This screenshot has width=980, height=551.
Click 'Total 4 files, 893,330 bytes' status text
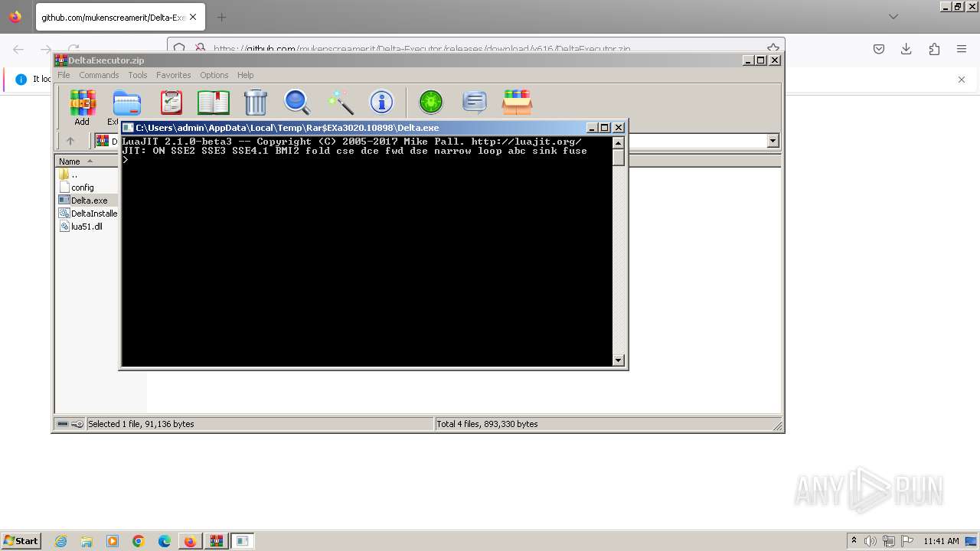487,424
